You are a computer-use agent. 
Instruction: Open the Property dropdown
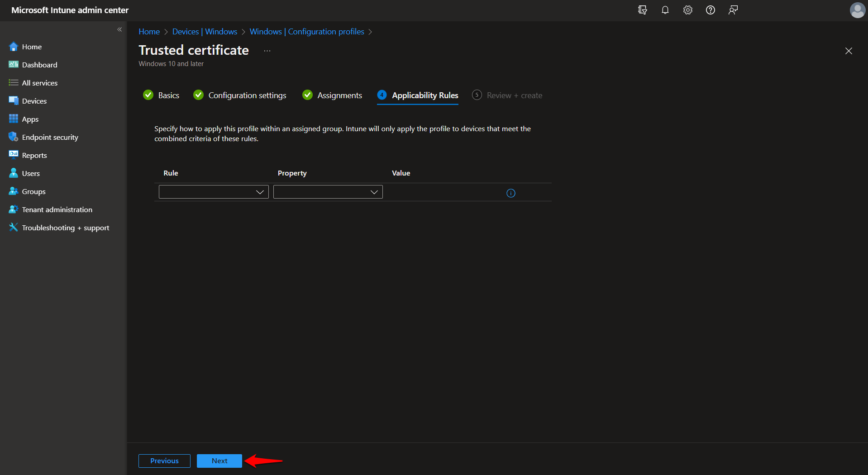pos(328,191)
